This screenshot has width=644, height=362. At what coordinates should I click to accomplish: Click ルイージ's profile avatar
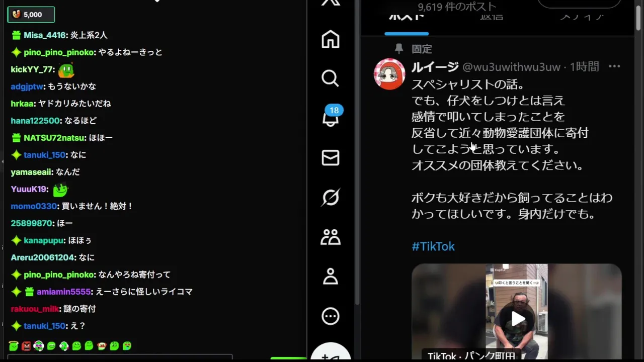[x=389, y=74]
